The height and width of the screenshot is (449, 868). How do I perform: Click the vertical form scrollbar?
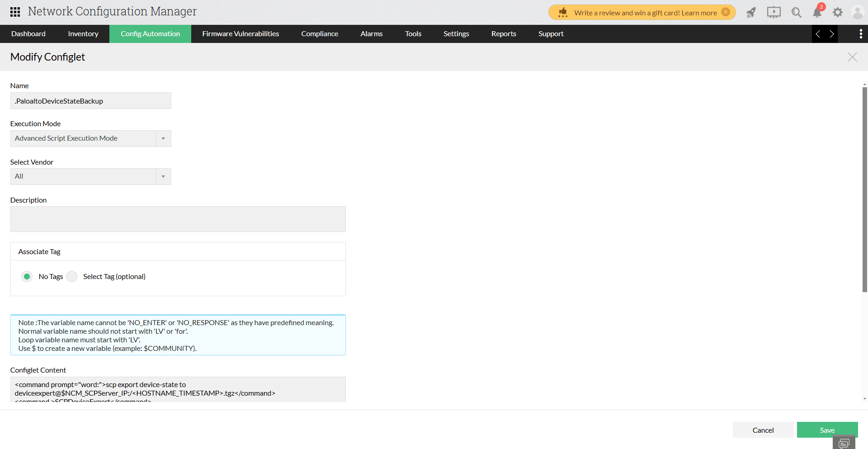pos(864,190)
